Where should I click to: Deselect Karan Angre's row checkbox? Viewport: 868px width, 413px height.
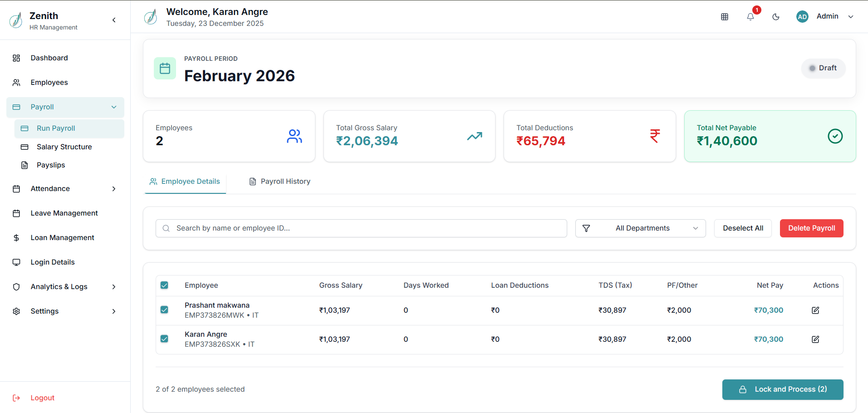(x=164, y=339)
